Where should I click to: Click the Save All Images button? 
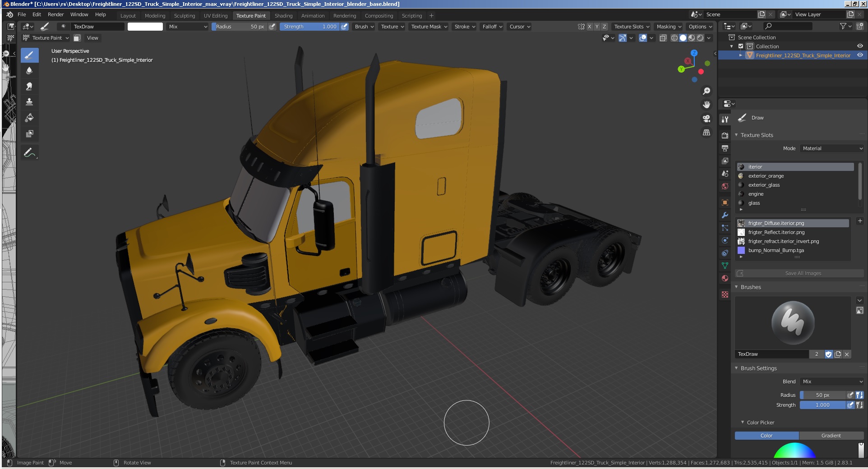[x=799, y=273]
